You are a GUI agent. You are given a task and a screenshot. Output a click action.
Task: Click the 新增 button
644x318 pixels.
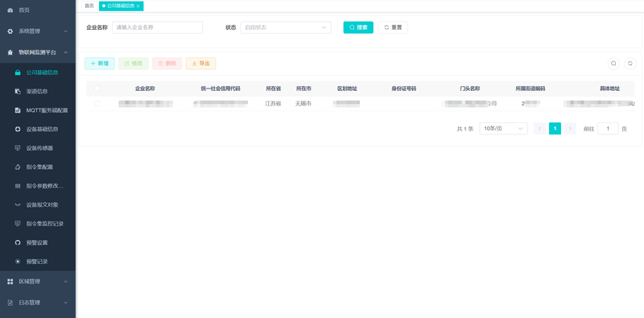pos(99,64)
